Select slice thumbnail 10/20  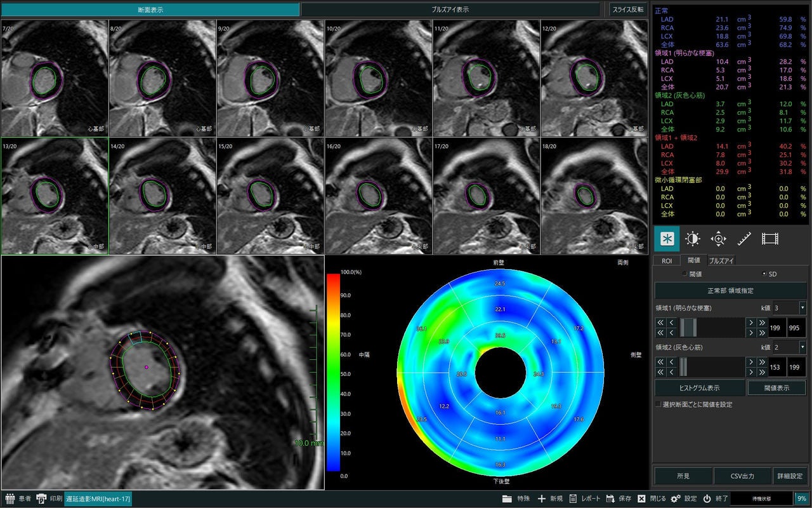[x=379, y=78]
